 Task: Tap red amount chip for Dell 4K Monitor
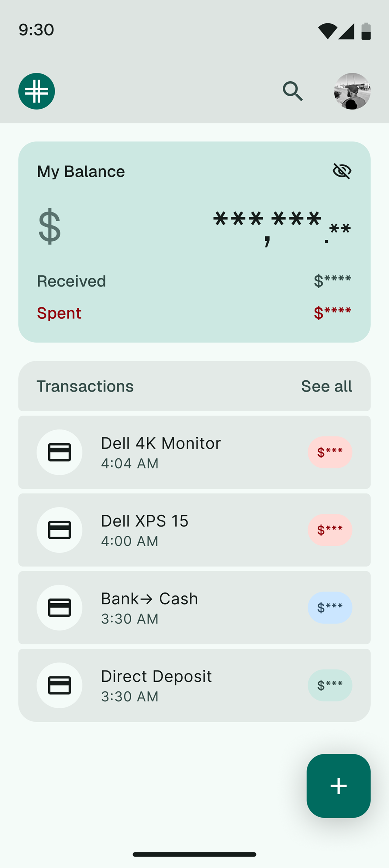[330, 452]
